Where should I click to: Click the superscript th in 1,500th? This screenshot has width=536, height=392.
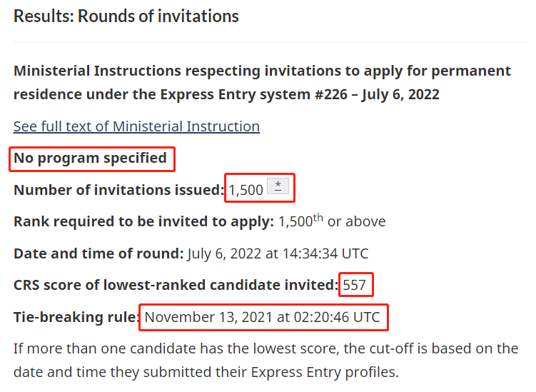[x=318, y=217]
